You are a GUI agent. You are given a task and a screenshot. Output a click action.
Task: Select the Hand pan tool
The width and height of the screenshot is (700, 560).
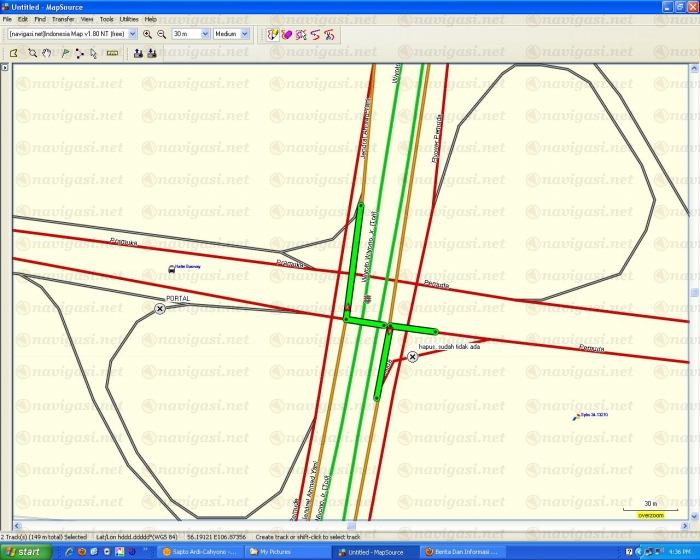pyautogui.click(x=47, y=53)
